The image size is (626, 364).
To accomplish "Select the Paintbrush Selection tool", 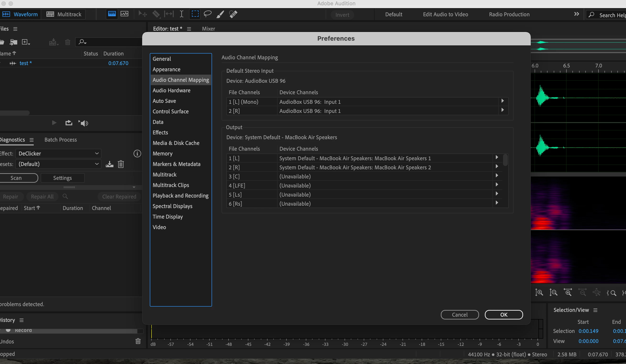I will coord(220,14).
